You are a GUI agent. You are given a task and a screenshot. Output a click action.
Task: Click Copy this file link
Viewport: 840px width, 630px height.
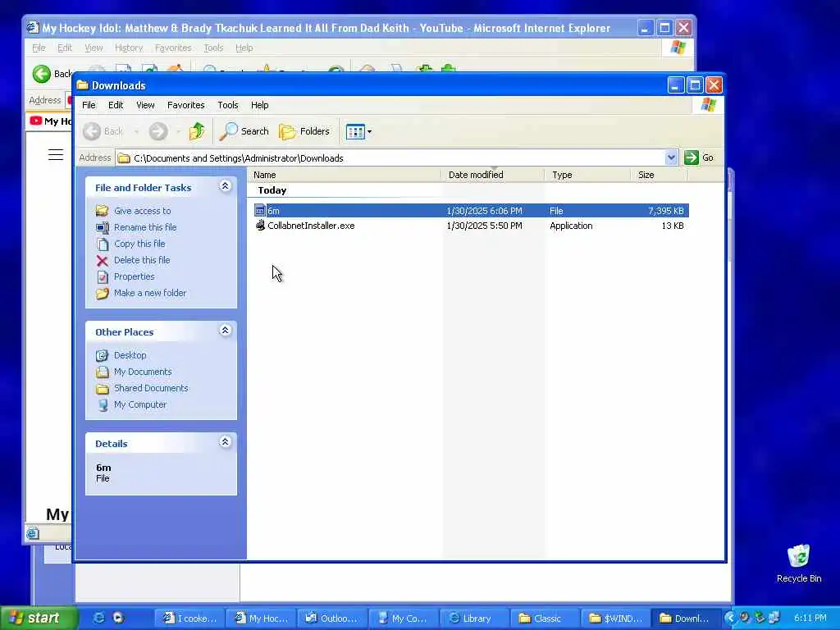coord(139,244)
